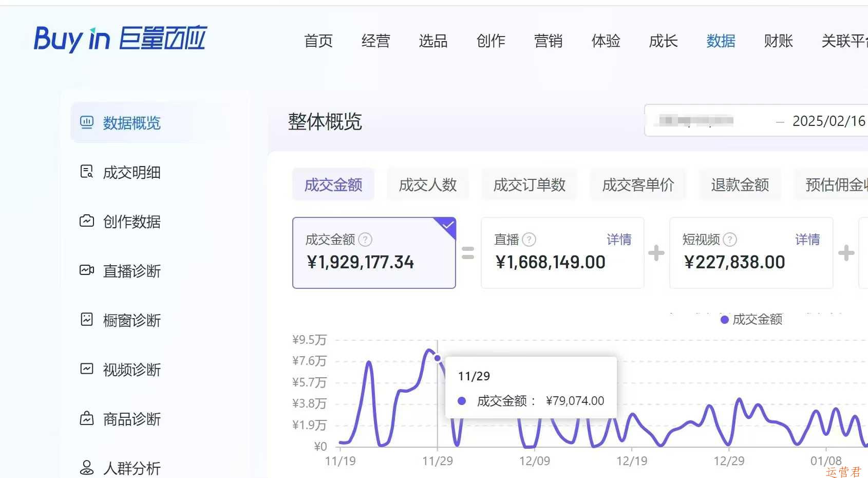The width and height of the screenshot is (868, 478).
Task: Select the 直播 amount card
Action: point(562,253)
